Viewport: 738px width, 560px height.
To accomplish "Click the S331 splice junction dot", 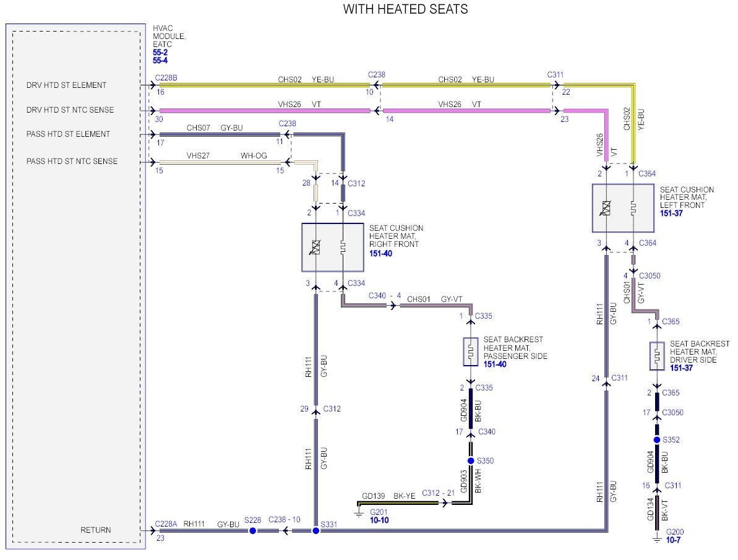I will pos(315,531).
